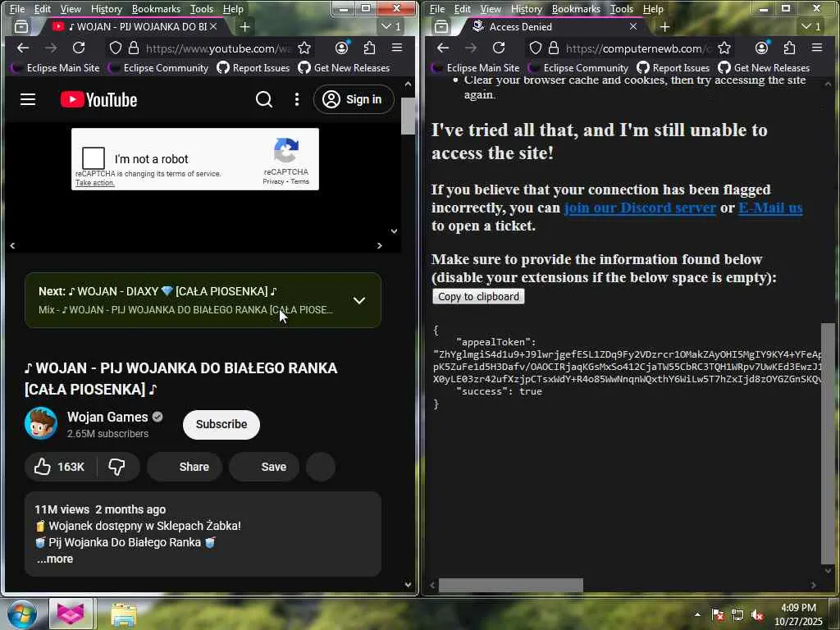Close the Access Denied tab

pos(633,26)
